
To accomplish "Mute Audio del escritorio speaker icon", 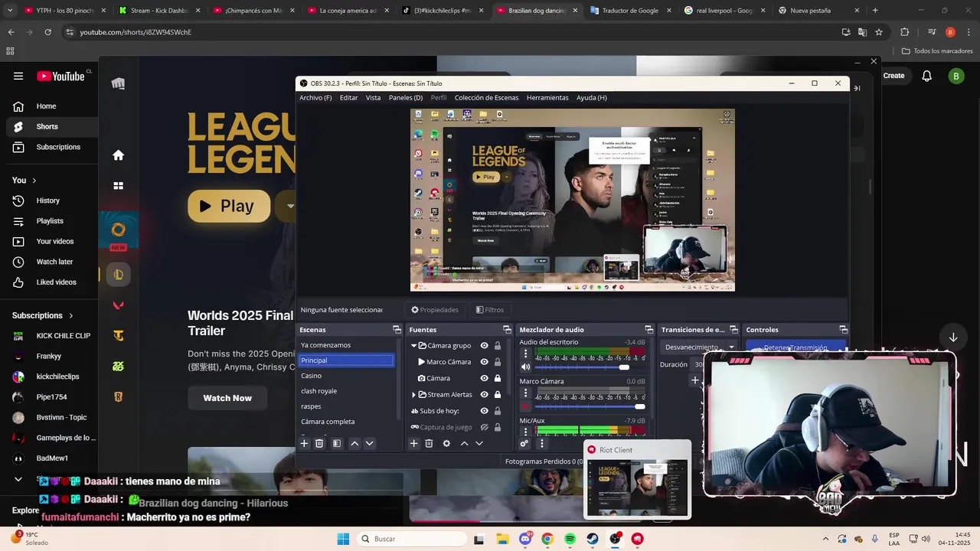I will coord(525,367).
